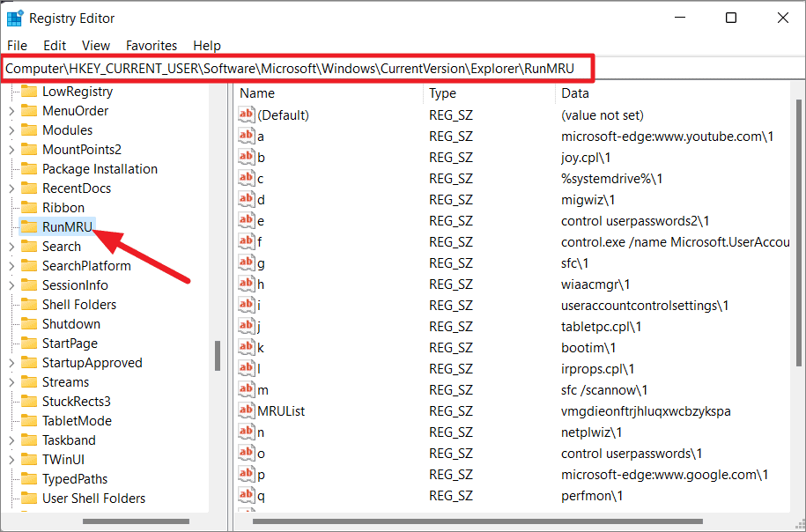Click the ab icon next to value 'm'
806x532 pixels.
248,389
